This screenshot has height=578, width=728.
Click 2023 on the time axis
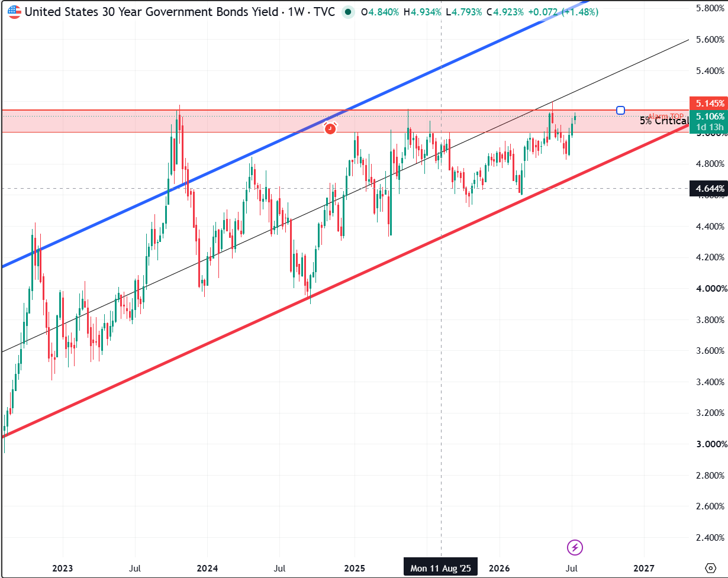point(62,568)
